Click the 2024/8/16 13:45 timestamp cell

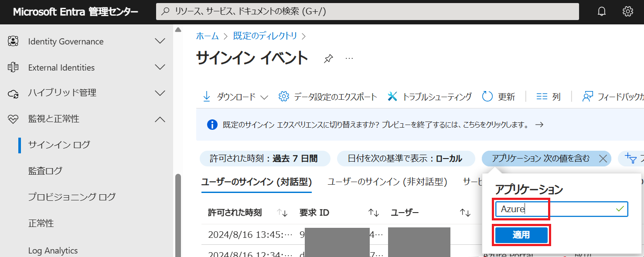[250, 235]
